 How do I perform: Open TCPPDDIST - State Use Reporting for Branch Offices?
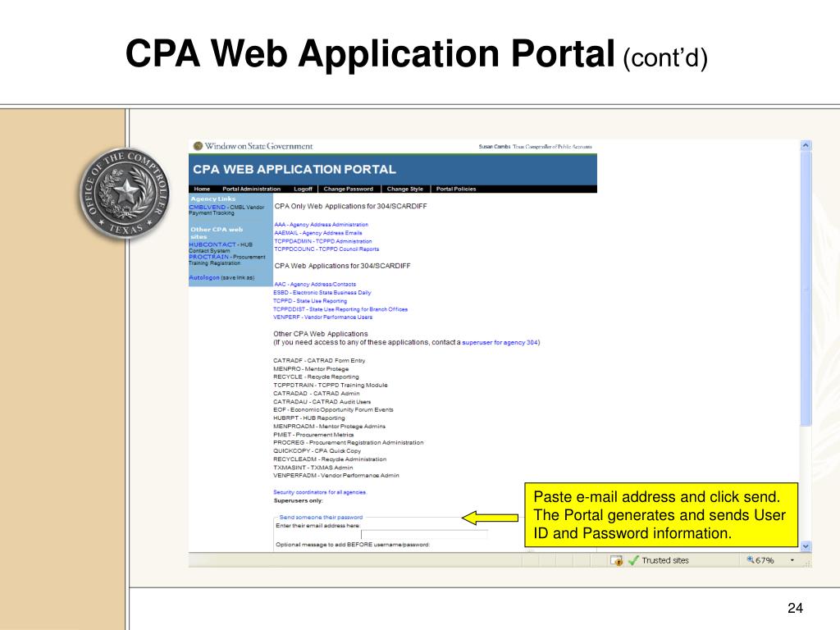point(340,309)
